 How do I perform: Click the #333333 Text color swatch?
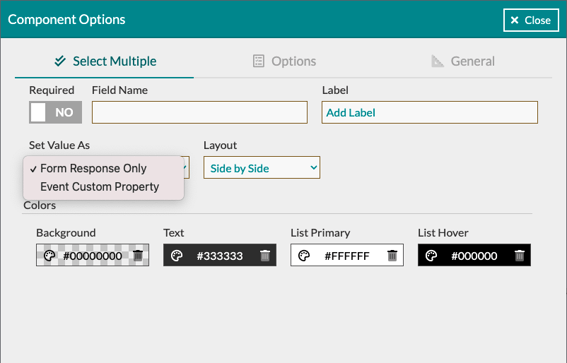[220, 255]
